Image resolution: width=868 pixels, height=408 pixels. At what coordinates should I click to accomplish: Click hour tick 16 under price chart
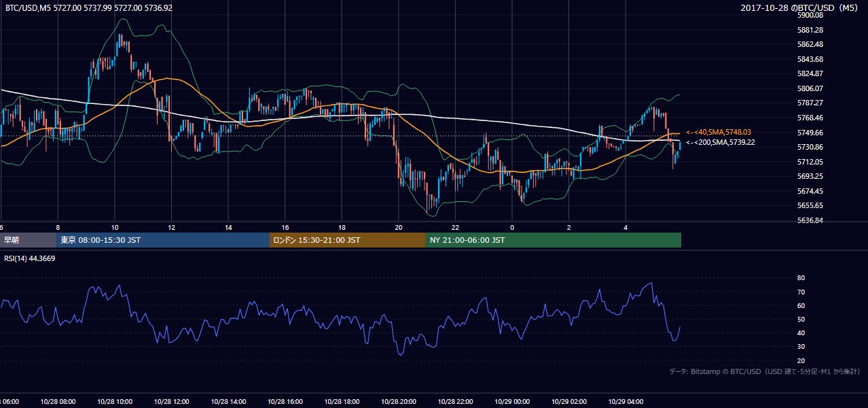pos(285,228)
